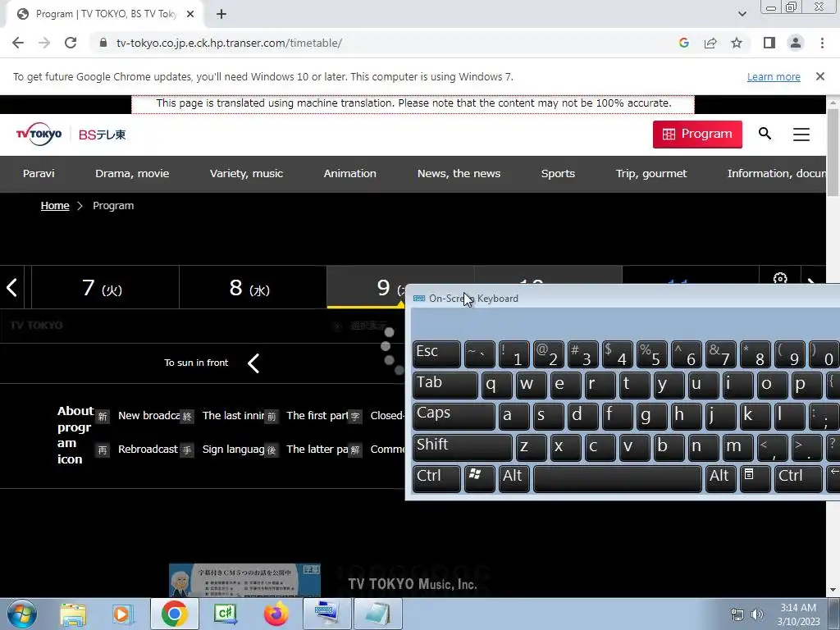840x630 pixels.
Task: Click the number 5 key on keyboard
Action: tap(652, 354)
